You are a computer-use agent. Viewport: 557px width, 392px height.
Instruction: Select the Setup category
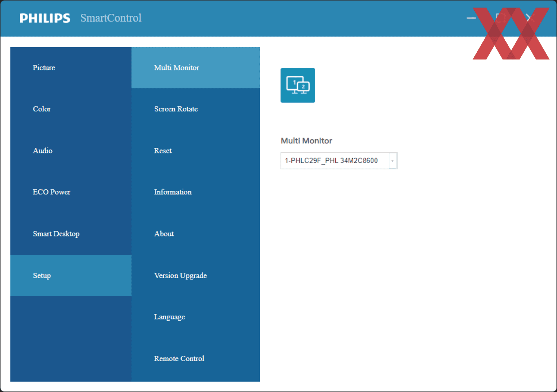click(71, 275)
